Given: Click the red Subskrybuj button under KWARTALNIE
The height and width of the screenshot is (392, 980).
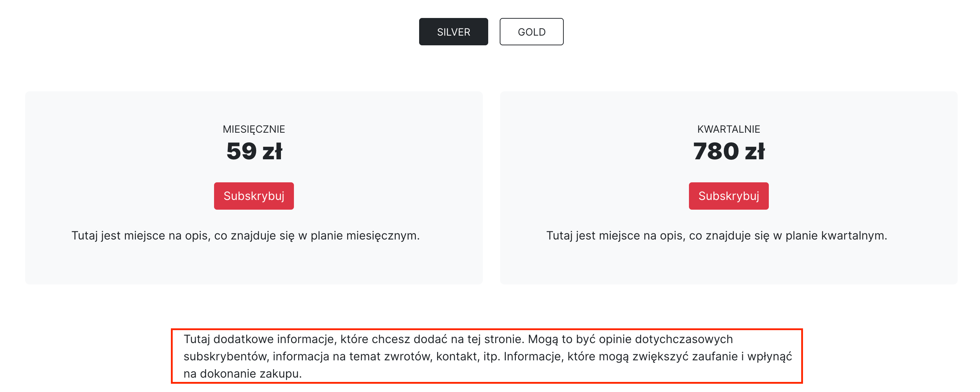Looking at the screenshot, I should click(728, 196).
